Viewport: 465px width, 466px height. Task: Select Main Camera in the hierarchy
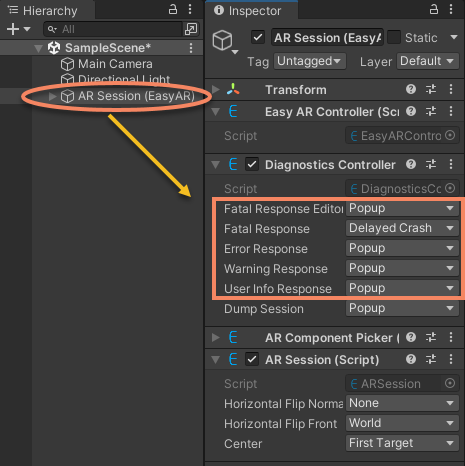[107, 64]
